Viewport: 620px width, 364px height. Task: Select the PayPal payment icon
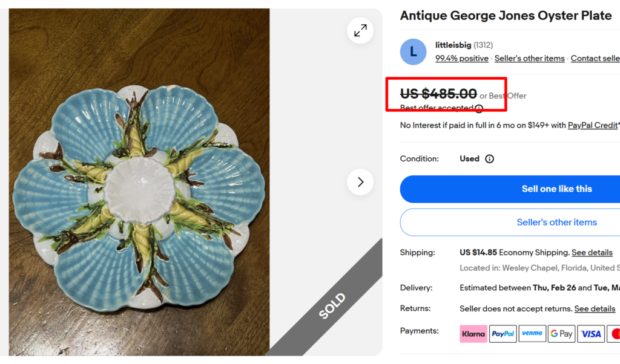coord(503,333)
